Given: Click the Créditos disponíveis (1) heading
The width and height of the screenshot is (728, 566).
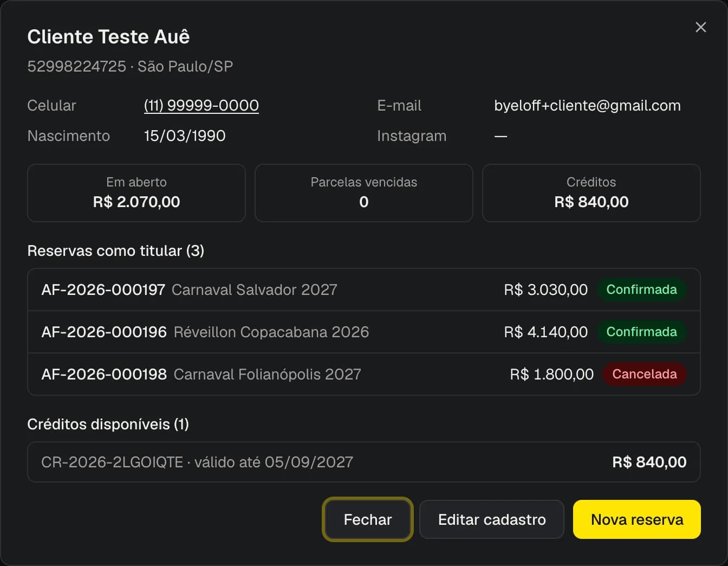Looking at the screenshot, I should point(108,424).
